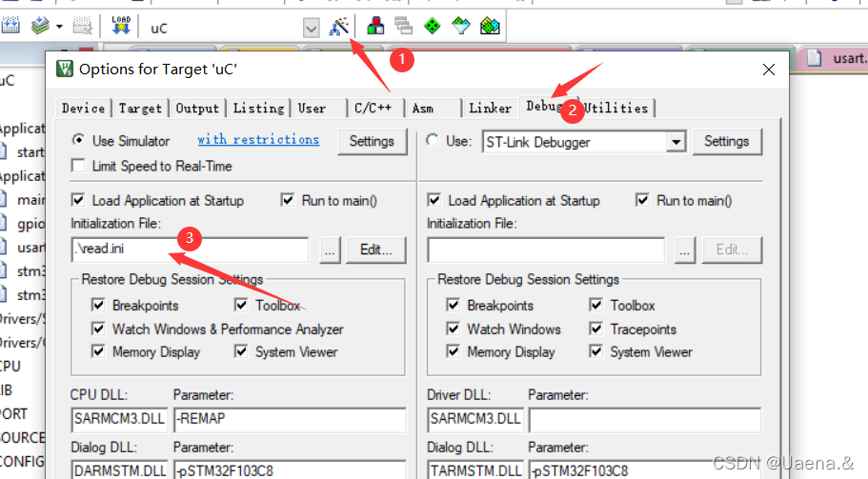Browse for ST-Link initialization file

pos(685,250)
